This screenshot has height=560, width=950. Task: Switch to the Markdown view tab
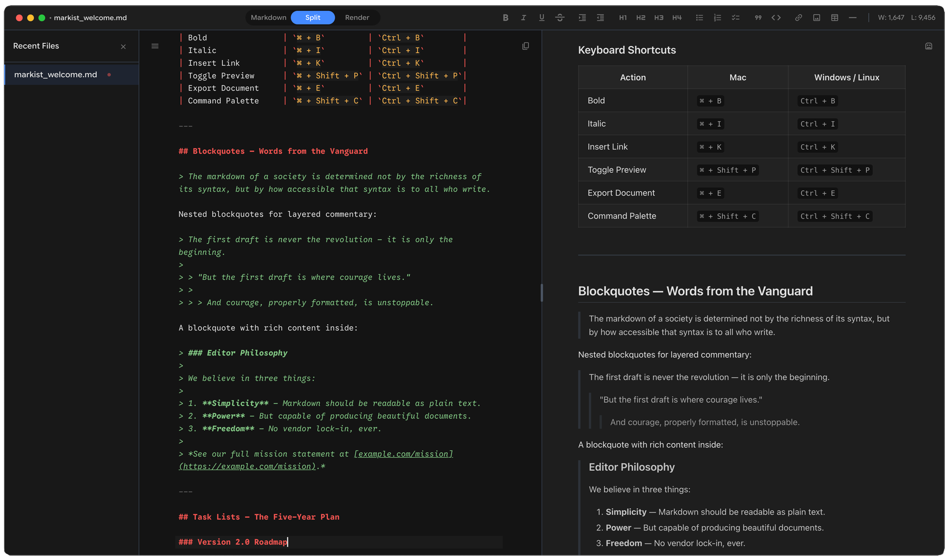(268, 18)
